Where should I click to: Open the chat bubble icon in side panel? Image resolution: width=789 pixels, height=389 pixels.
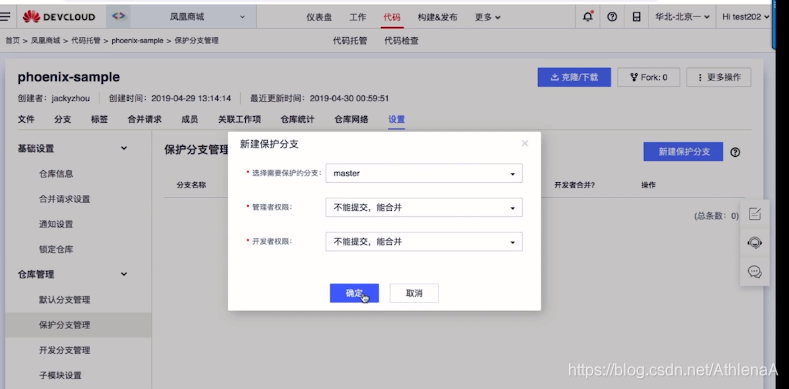coord(754,272)
